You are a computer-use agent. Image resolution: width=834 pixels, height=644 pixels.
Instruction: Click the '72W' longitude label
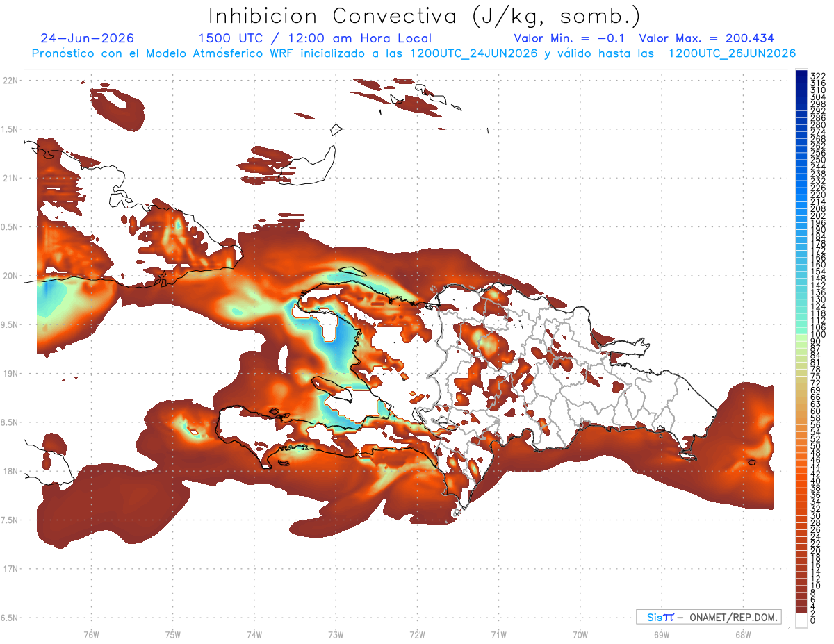coord(417,634)
